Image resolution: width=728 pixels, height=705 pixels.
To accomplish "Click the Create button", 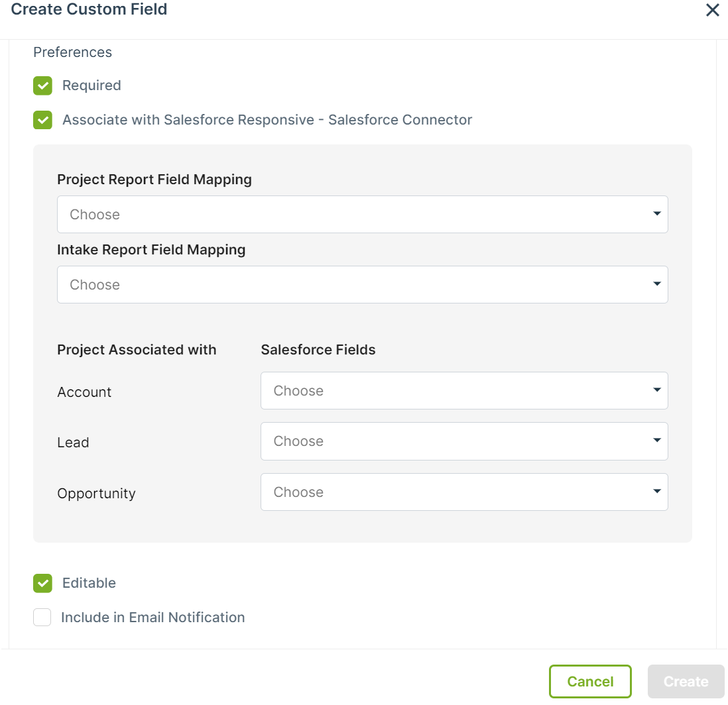I will tap(686, 681).
